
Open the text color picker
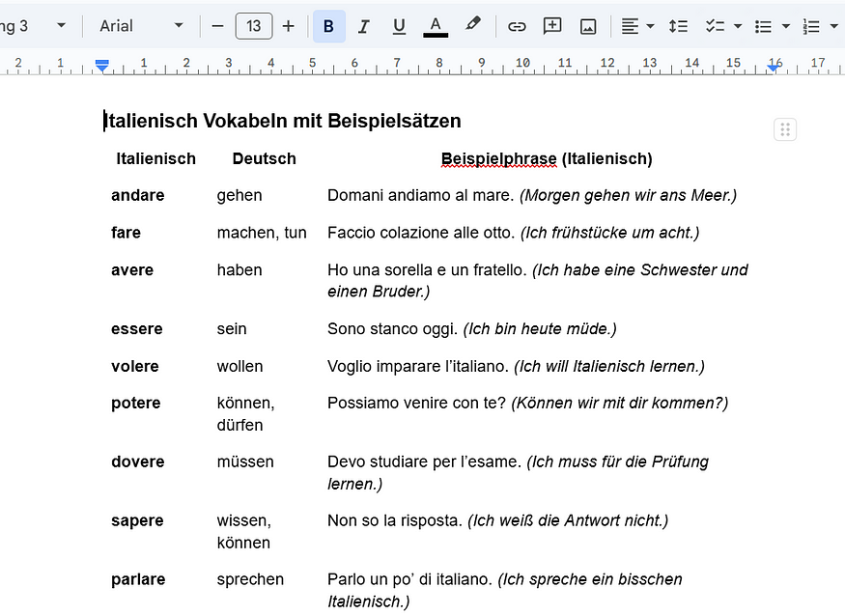(x=436, y=26)
